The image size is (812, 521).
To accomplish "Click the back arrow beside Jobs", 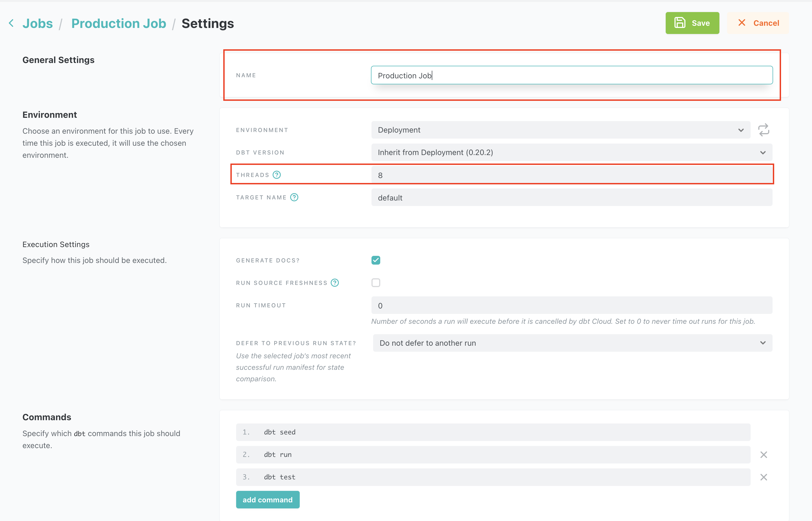I will coord(12,23).
